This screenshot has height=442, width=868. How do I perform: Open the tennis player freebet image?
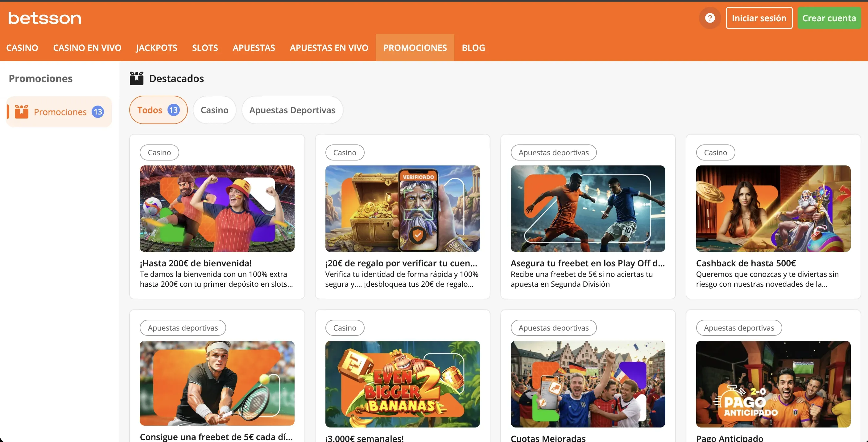(217, 384)
